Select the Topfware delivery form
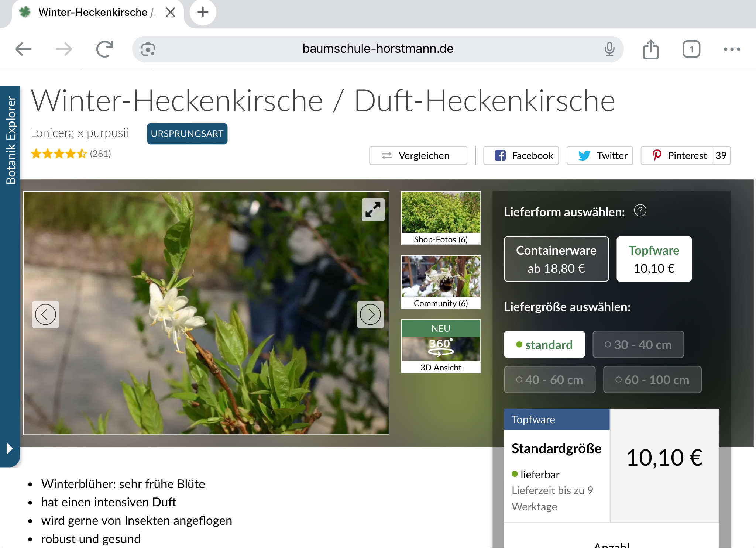Viewport: 756px width, 548px height. click(654, 259)
